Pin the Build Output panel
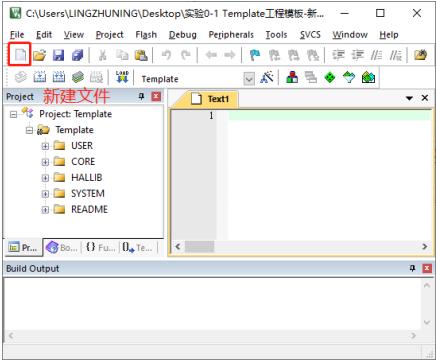Screen dimensions: 436x362 click(413, 268)
